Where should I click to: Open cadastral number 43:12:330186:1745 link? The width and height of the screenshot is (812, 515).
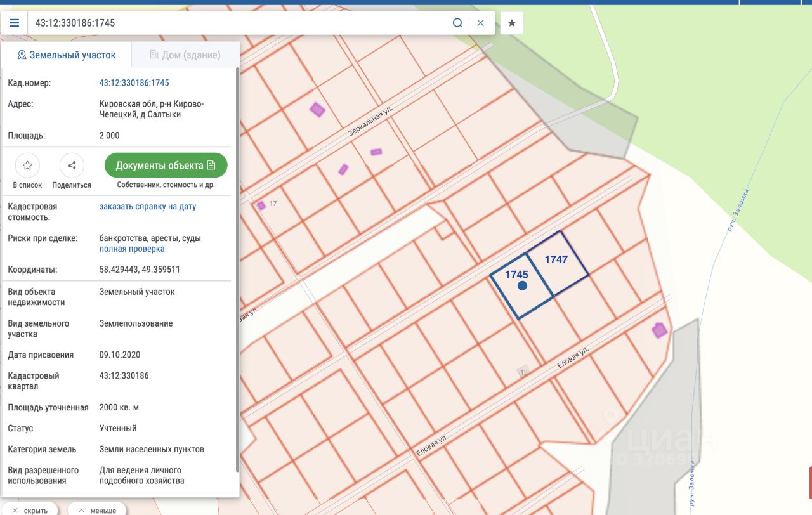click(x=134, y=83)
